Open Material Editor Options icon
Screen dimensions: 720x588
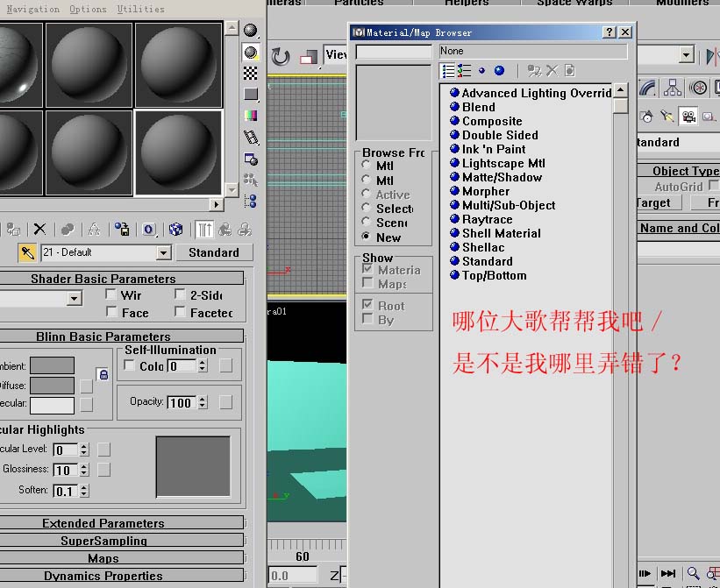(x=251, y=159)
